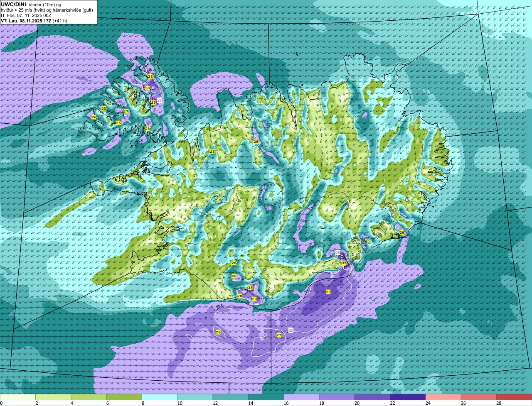This screenshot has width=532, height=406.
Task: Pick the 14–16 m/s dark teal legend swatch
Action: coord(266,397)
